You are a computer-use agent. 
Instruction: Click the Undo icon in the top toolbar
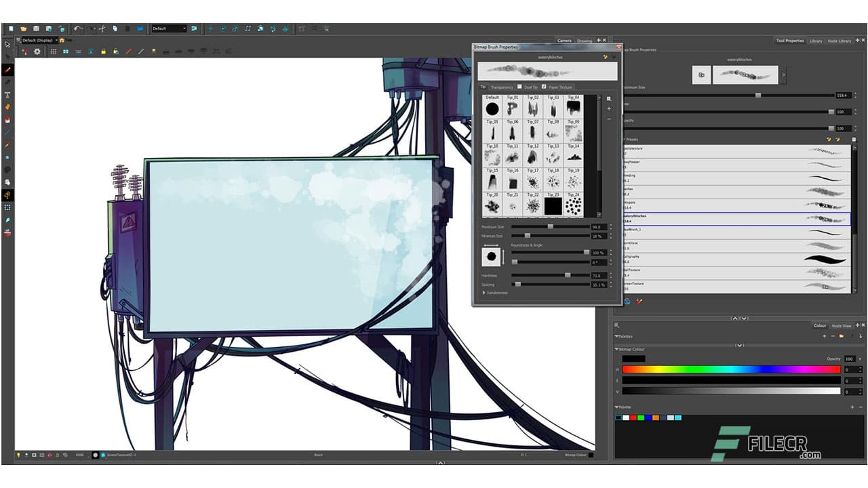(x=77, y=28)
